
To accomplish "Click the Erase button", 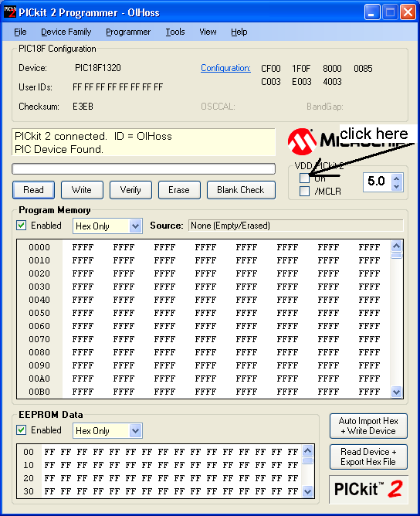I will tap(179, 190).
